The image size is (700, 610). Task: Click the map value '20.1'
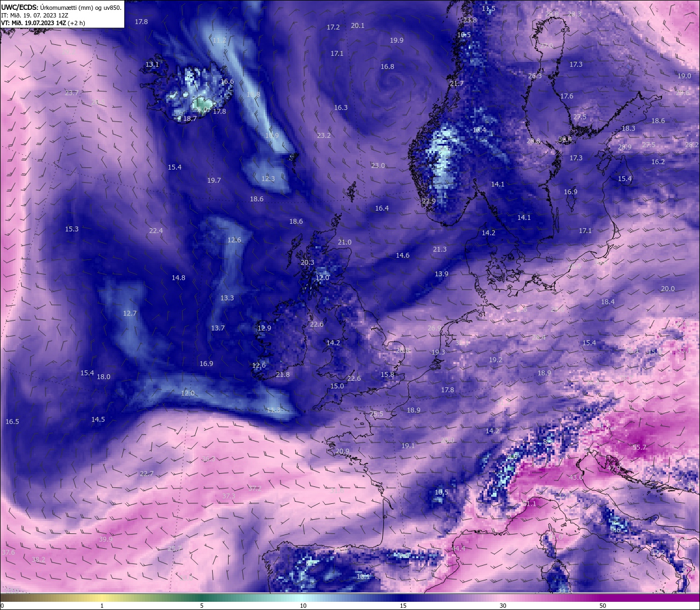[x=358, y=25]
